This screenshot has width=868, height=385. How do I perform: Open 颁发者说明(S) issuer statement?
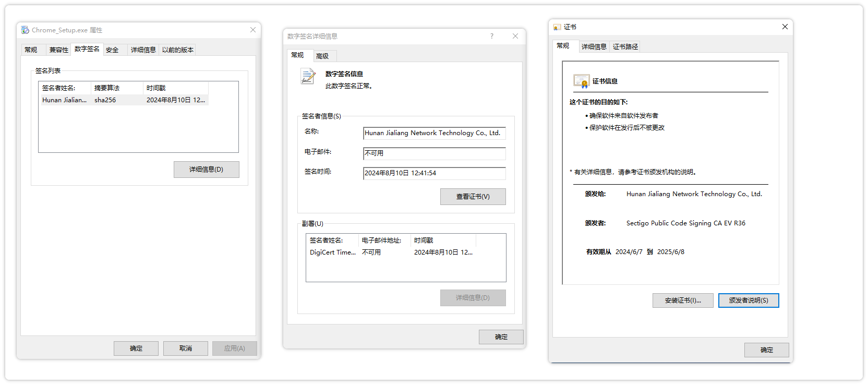748,300
